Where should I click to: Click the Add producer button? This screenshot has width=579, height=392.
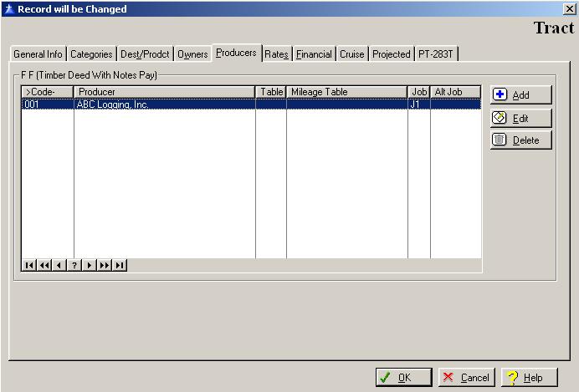(520, 94)
